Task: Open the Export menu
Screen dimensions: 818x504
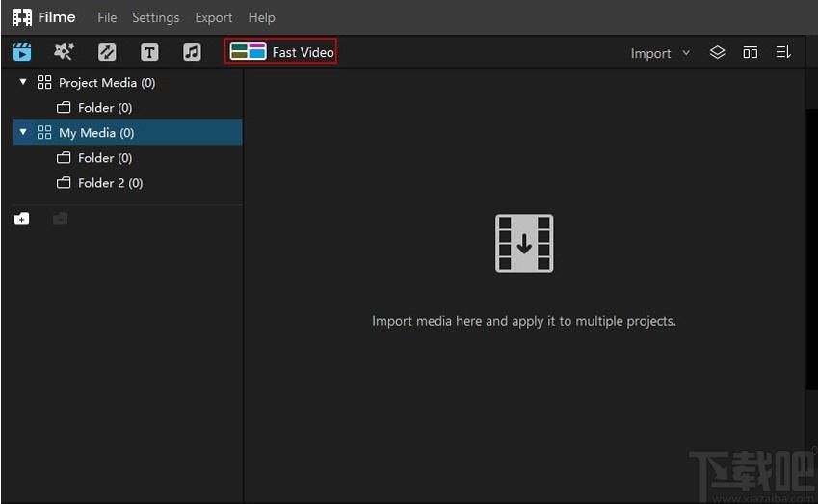Action: [x=213, y=17]
